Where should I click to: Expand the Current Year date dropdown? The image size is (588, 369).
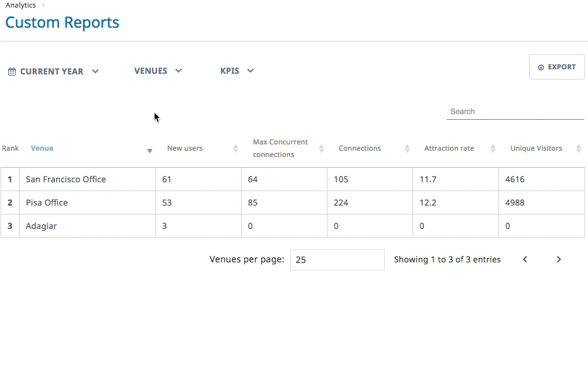pos(54,71)
